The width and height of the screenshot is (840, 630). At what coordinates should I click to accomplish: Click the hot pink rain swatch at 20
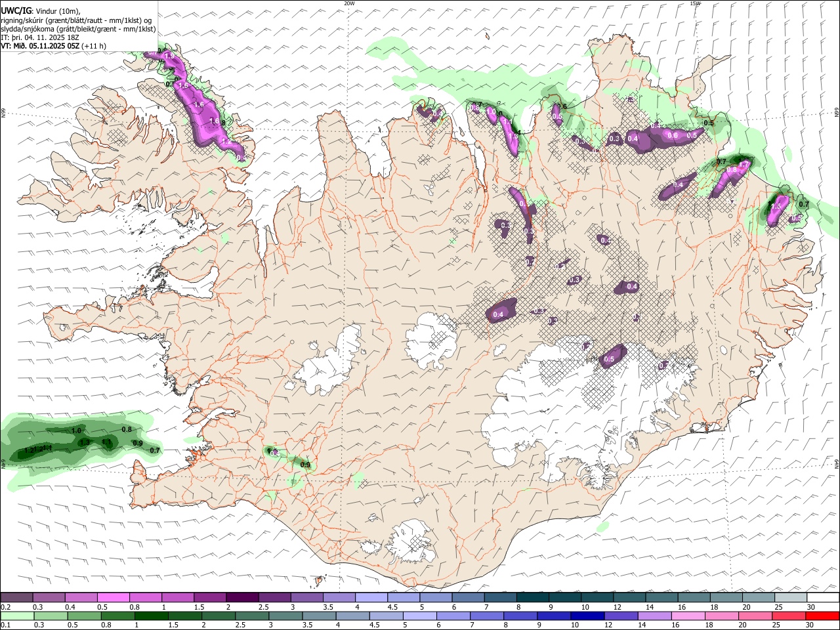pos(754,616)
